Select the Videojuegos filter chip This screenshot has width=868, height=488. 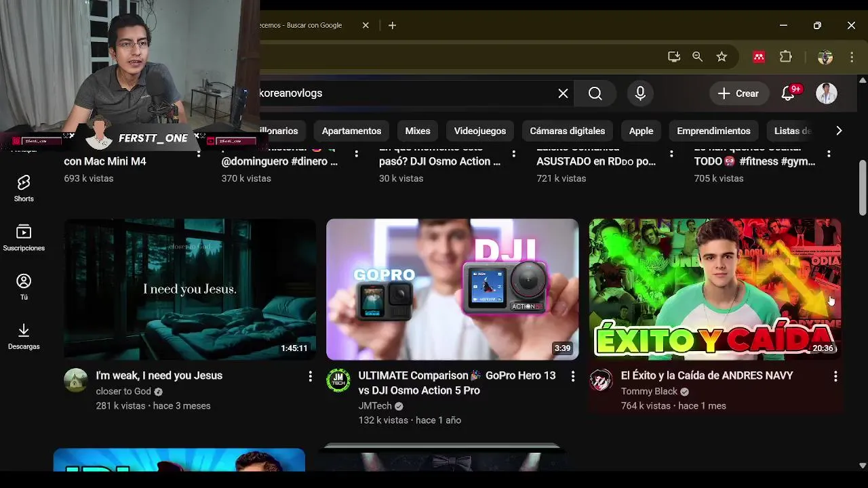pyautogui.click(x=480, y=131)
